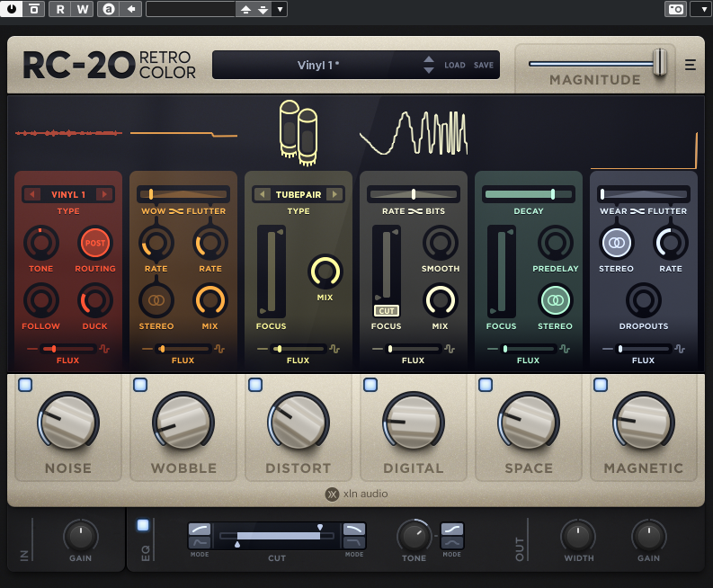
Task: Open the RC-20 hamburger menu
Action: [691, 65]
